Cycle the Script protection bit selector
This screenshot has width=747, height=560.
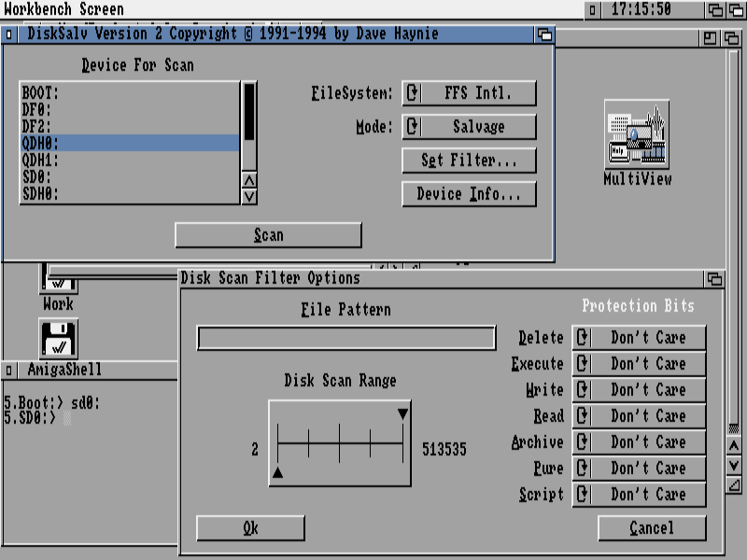[639, 495]
